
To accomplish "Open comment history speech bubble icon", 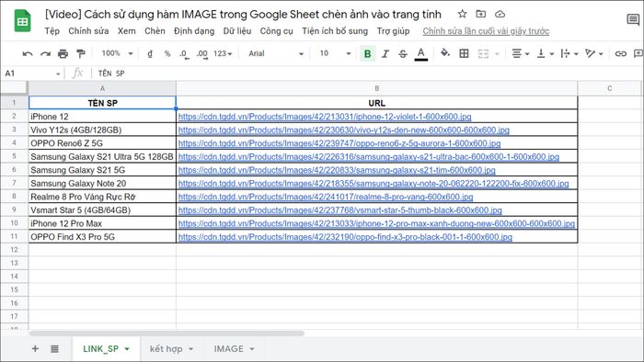I will coord(633,19).
